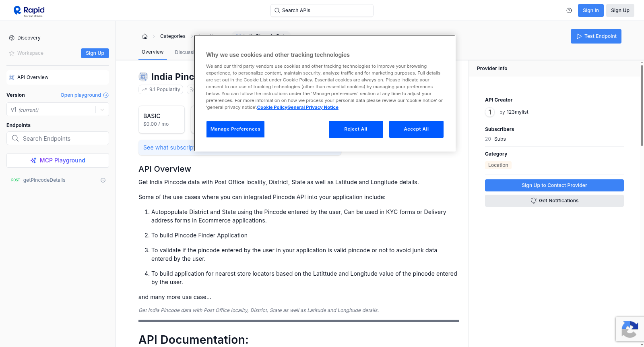Click the Discovery compass icon

point(12,38)
